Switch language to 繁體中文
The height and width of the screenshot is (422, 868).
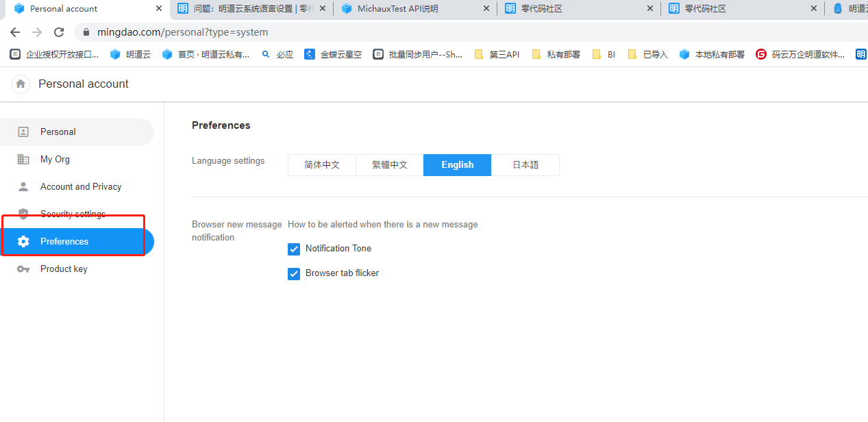[x=390, y=165]
